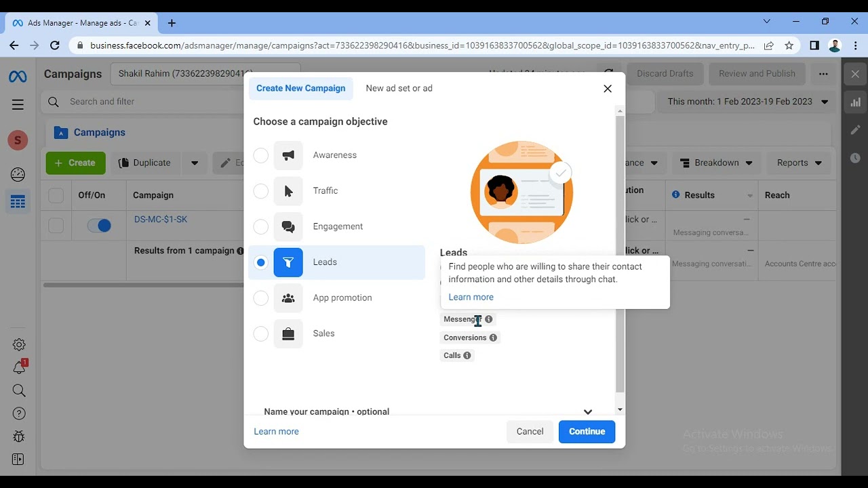Click the edit pencil in right panel
868x488 pixels.
[x=855, y=129]
